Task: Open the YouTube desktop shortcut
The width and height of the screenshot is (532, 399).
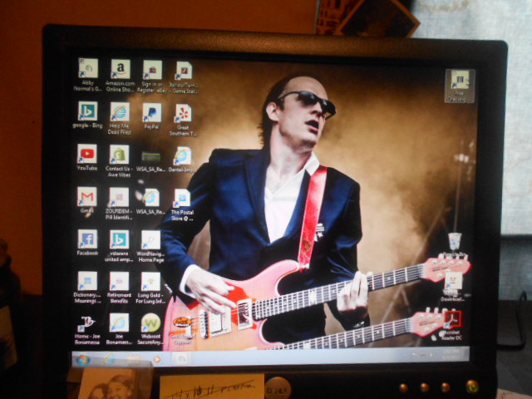Action: pyautogui.click(x=87, y=154)
